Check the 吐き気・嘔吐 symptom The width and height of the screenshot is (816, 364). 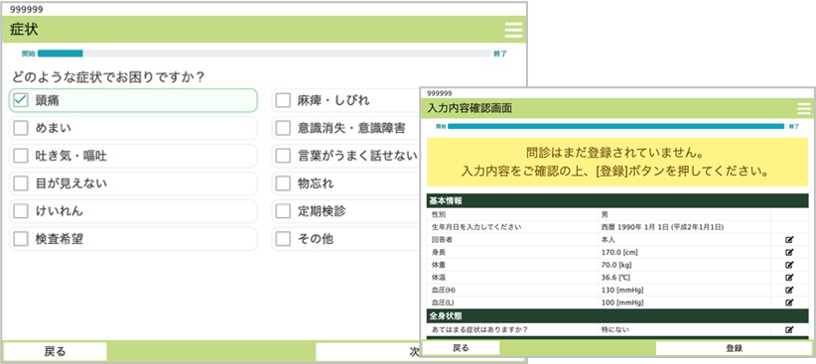21,156
